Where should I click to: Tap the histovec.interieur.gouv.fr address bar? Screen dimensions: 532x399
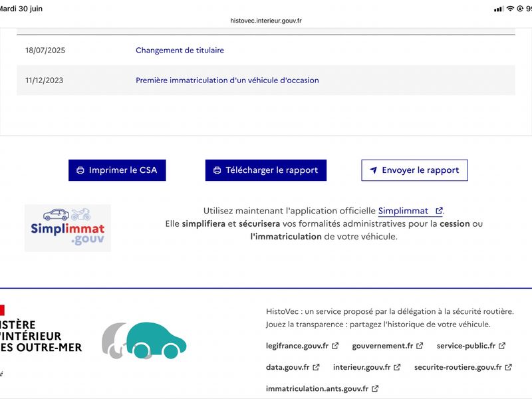[x=266, y=21]
